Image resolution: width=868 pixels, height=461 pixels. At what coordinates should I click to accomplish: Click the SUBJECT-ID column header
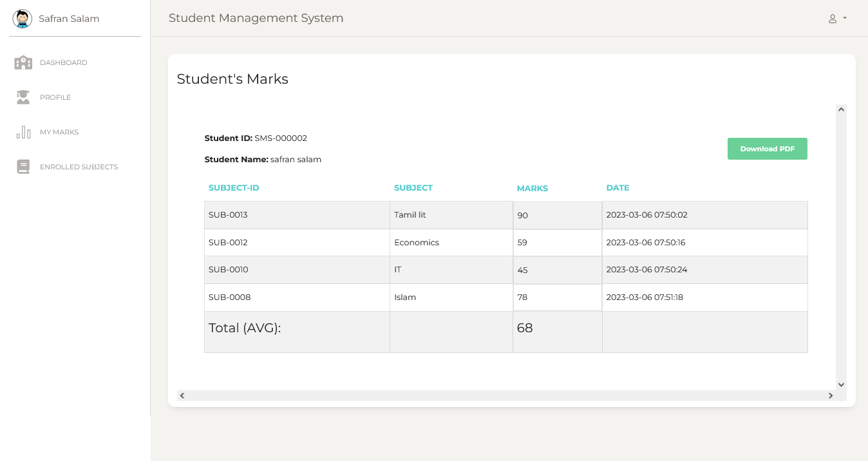click(234, 187)
